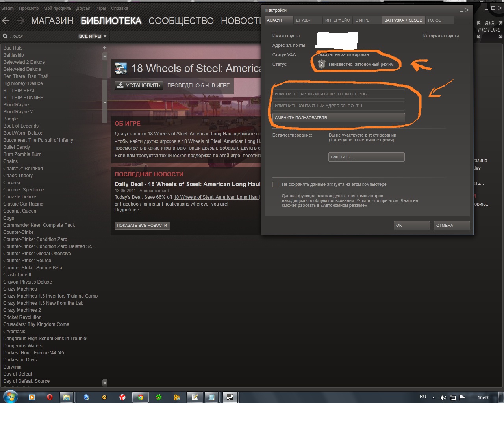Show hidden tray icons
Screen dimensions: 504x441
(x=434, y=398)
